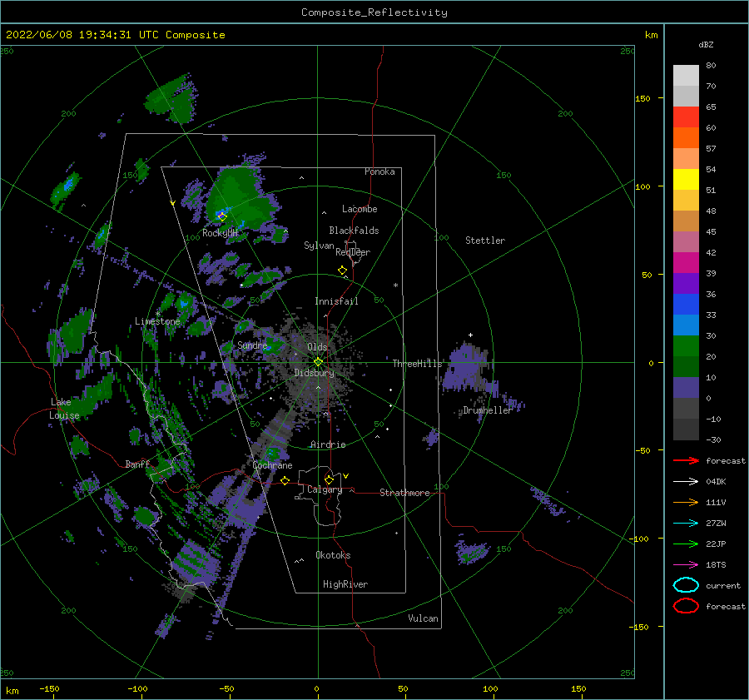Click the purple 39-36 dBZ color band

(686, 283)
